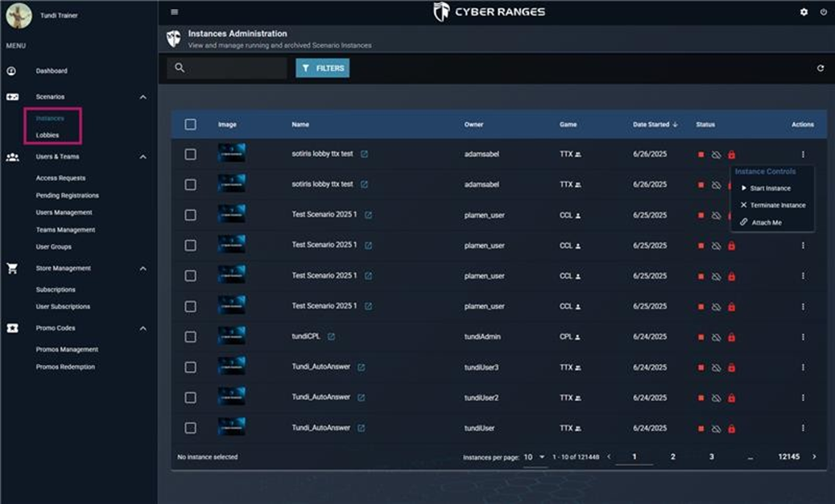The width and height of the screenshot is (835, 504).
Task: Collapse the Users & Teams menu section
Action: point(143,156)
